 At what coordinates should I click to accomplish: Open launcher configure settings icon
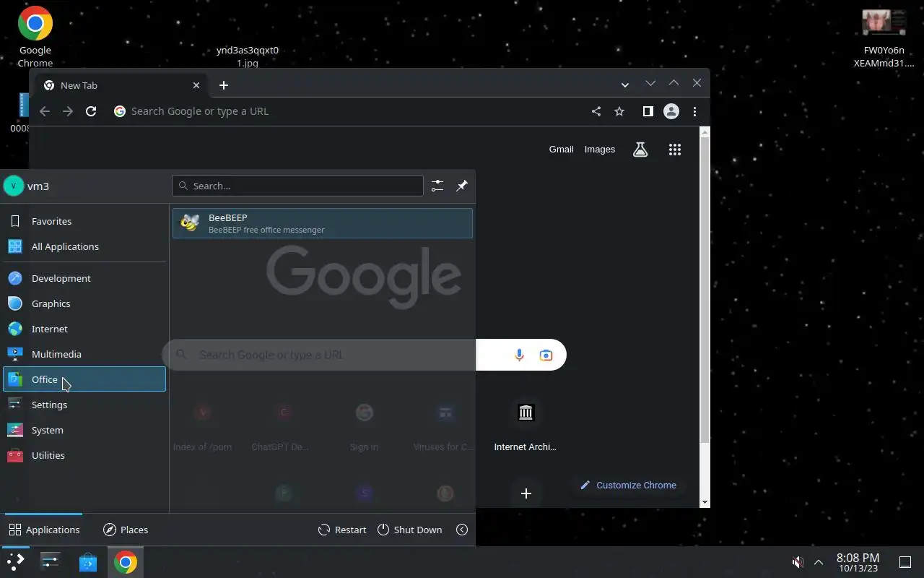(437, 186)
